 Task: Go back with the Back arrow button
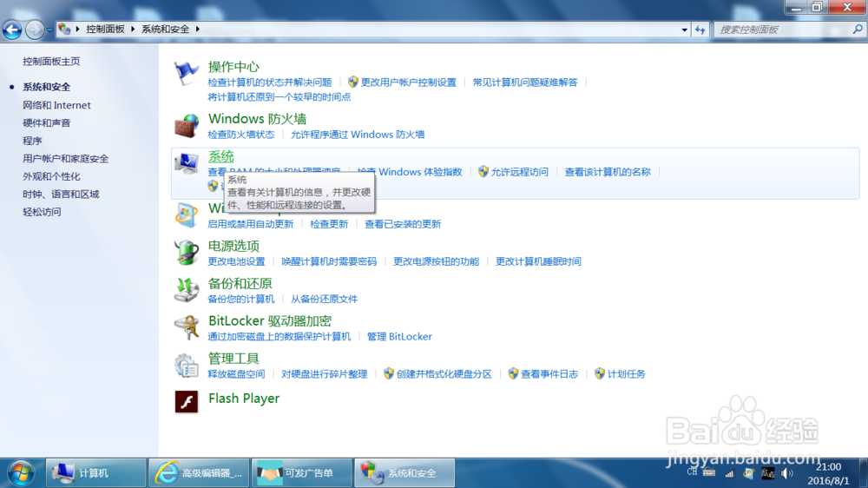12,30
